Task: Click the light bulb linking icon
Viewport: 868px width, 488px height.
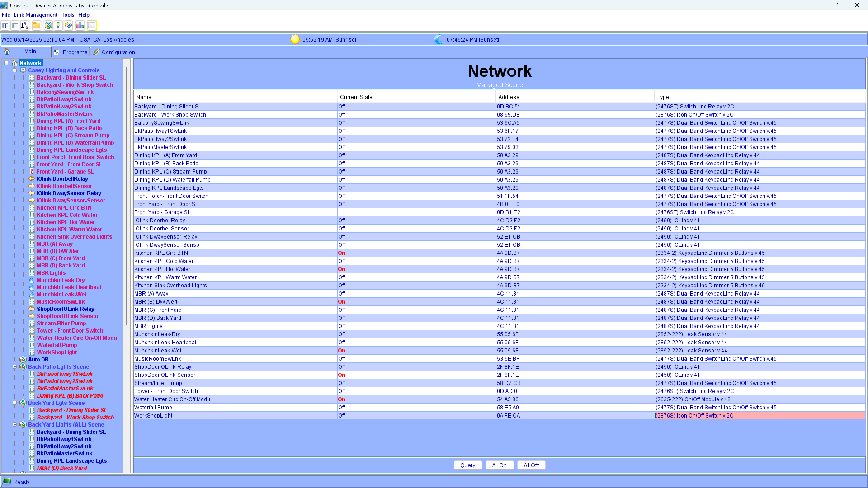Action: [x=58, y=26]
